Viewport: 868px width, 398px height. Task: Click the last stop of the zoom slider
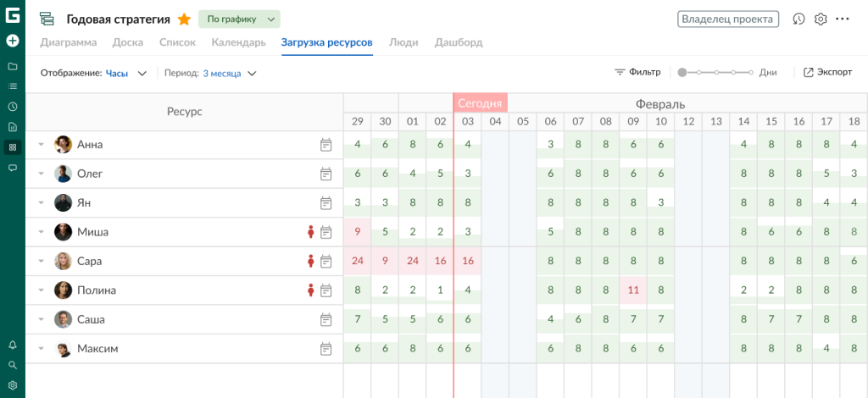click(751, 73)
